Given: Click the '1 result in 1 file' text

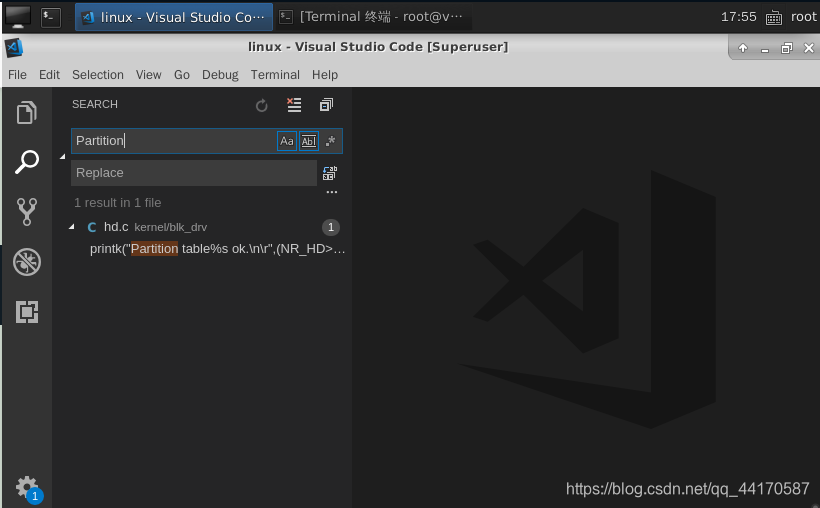Looking at the screenshot, I should [118, 202].
